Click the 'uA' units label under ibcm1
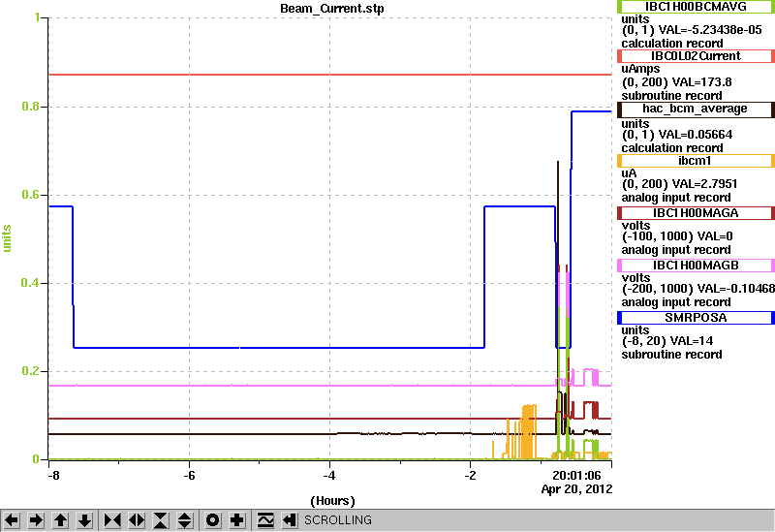This screenshot has height=532, width=775. click(x=629, y=173)
